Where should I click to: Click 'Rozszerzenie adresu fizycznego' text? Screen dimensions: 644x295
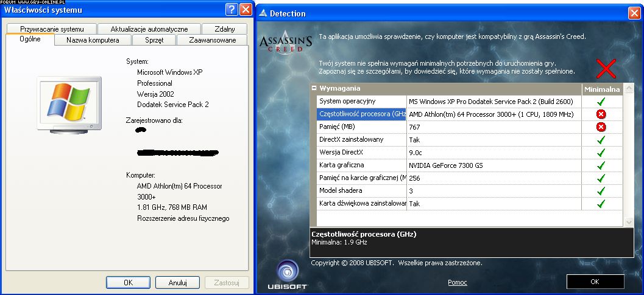coord(183,218)
